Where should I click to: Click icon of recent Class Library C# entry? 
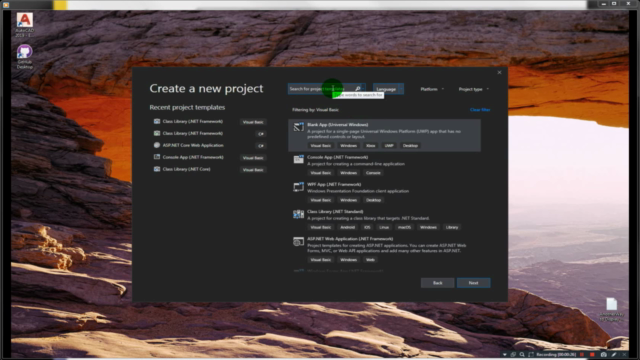[157, 133]
